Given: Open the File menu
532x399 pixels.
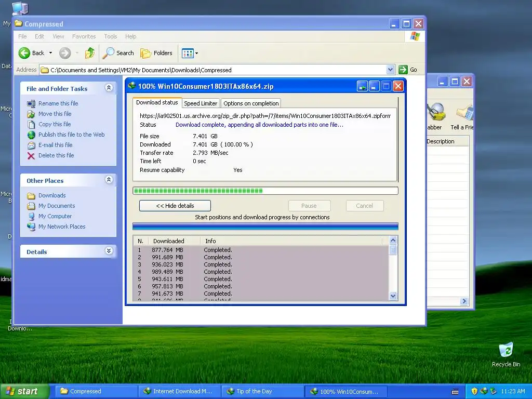Looking at the screenshot, I should coord(22,36).
